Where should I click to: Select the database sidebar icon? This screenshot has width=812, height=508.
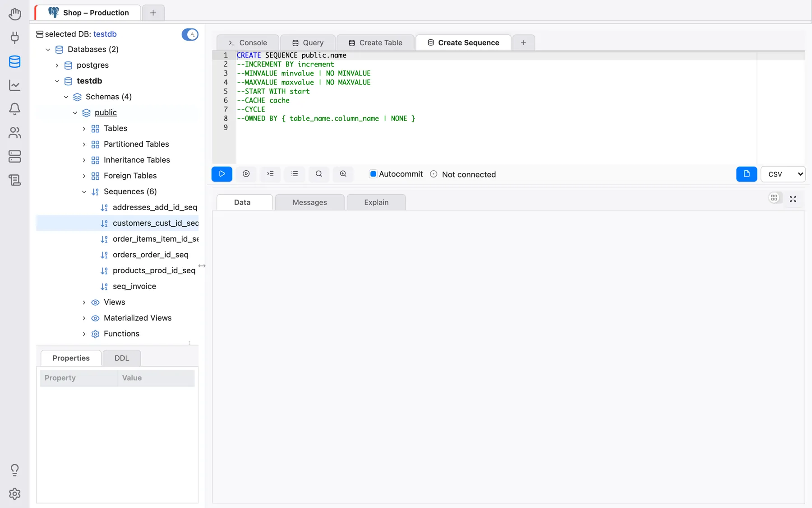pyautogui.click(x=15, y=61)
